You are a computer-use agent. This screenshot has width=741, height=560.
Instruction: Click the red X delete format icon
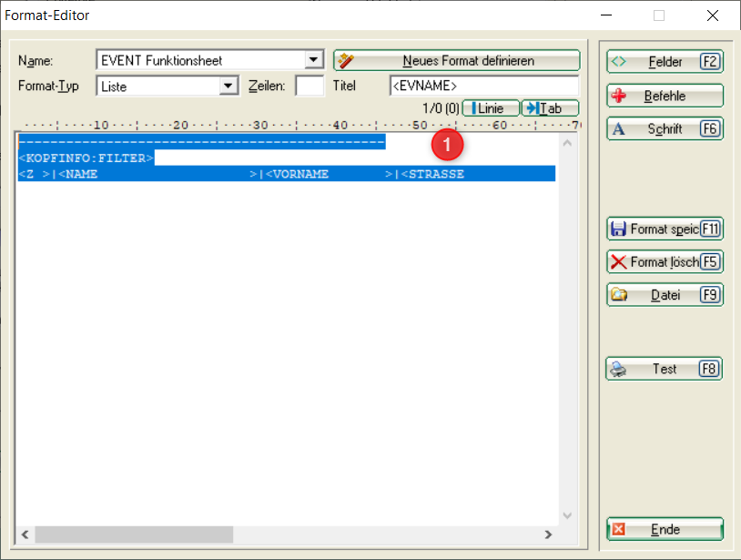(x=619, y=262)
